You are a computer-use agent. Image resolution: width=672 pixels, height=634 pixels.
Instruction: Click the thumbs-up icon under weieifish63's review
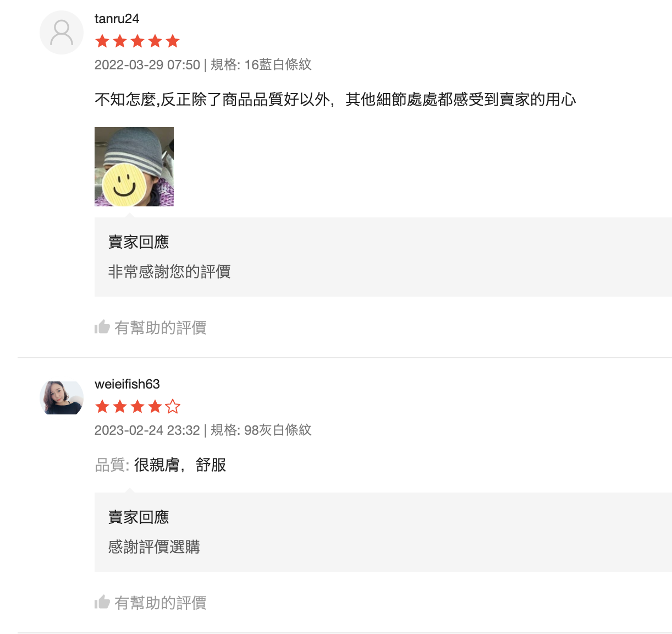[103, 602]
